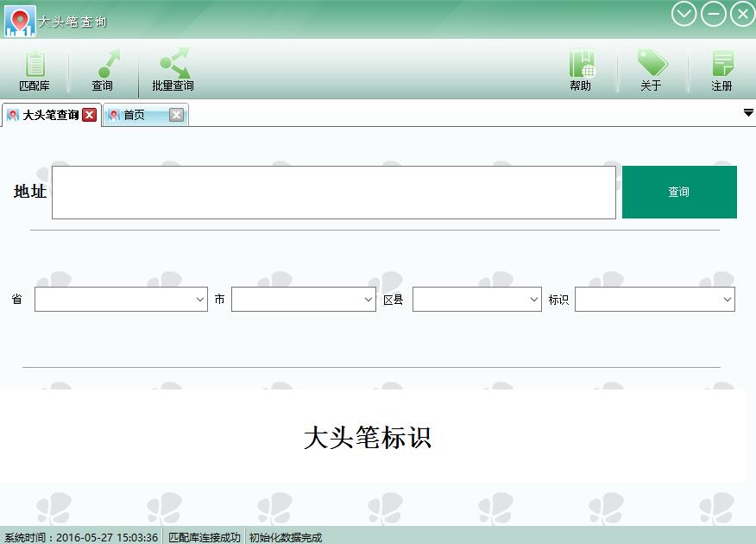Click the title bar dropdown chevron button

(684, 14)
